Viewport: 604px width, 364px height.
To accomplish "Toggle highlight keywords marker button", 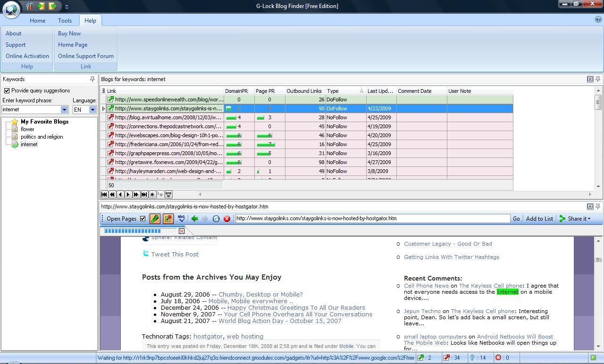I will coord(155,219).
